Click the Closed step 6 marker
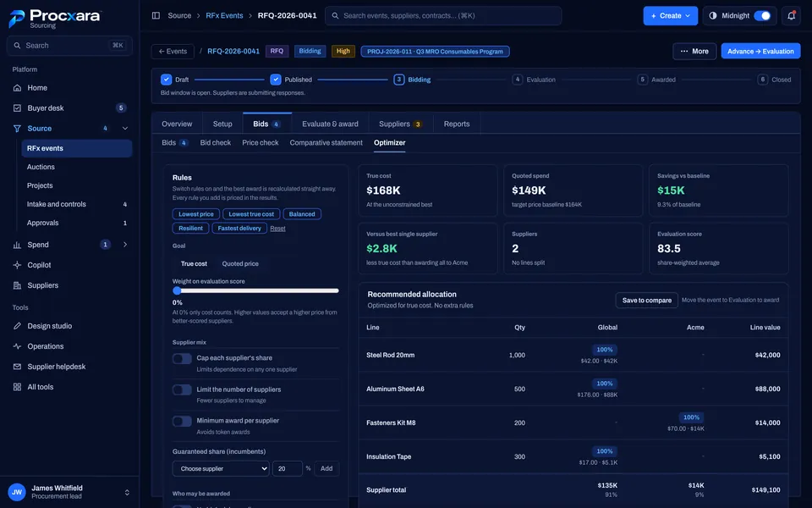The height and width of the screenshot is (508, 812). coord(762,80)
